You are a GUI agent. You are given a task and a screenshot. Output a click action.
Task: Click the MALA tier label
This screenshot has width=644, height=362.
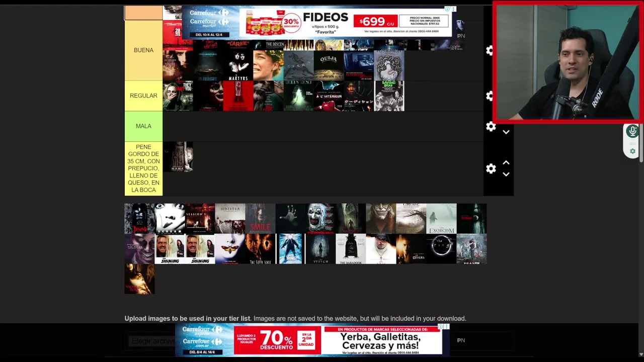(143, 126)
